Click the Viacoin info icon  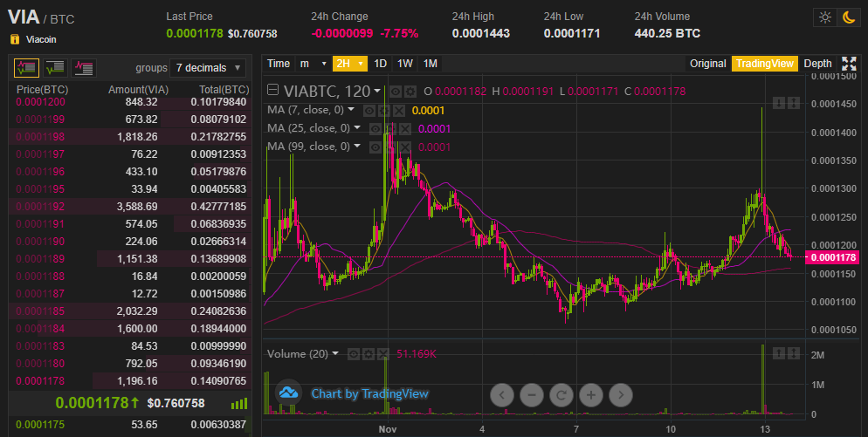point(15,39)
